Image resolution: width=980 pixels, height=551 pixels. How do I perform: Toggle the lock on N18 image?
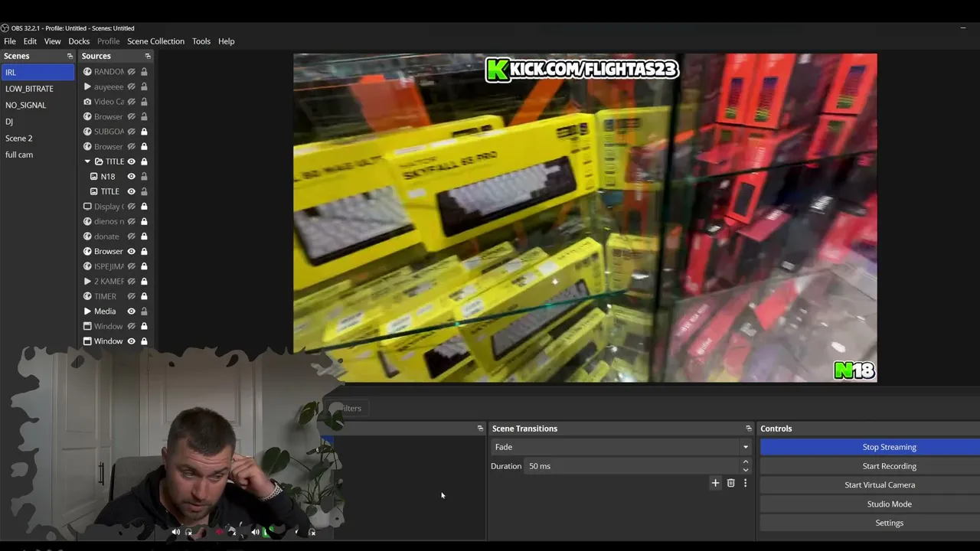click(x=144, y=177)
